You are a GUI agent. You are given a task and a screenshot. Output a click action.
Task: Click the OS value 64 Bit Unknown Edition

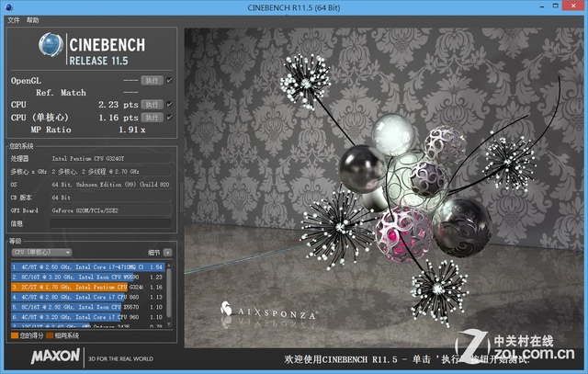pos(110,185)
